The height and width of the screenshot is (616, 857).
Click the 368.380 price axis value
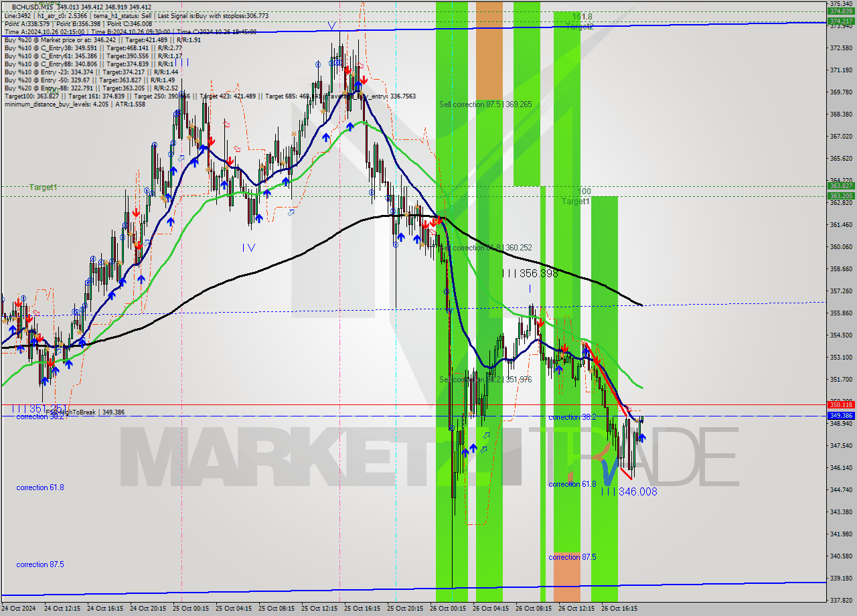[x=841, y=114]
